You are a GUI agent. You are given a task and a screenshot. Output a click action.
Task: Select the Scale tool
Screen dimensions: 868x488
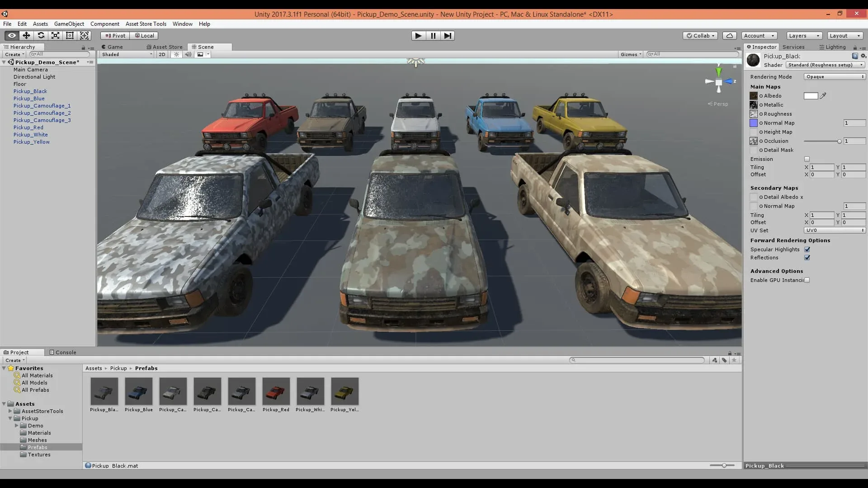[x=55, y=35]
